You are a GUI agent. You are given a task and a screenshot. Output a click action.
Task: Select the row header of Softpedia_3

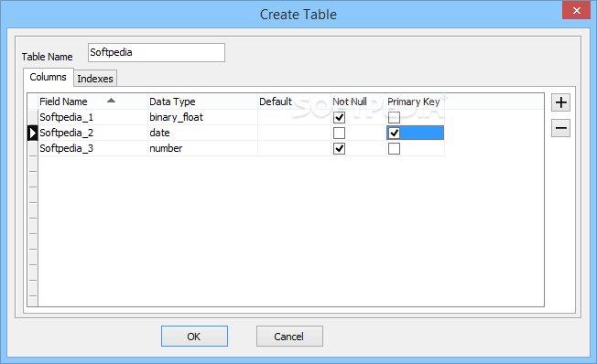click(x=33, y=148)
